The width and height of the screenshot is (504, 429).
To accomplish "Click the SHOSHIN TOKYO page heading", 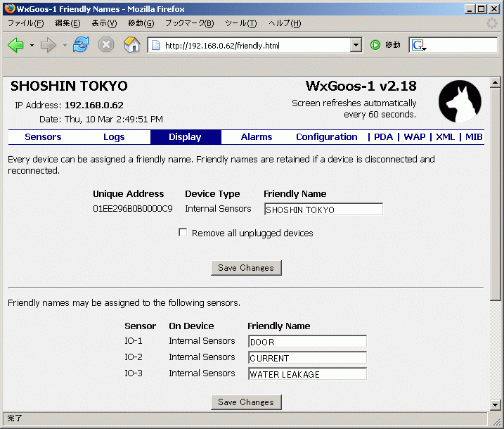I will 69,87.
